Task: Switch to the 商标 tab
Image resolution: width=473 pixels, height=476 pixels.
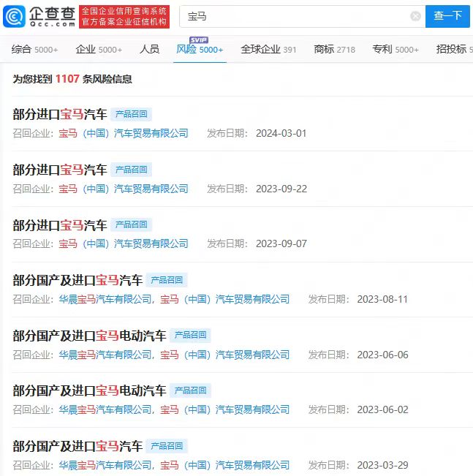Action: (334, 50)
